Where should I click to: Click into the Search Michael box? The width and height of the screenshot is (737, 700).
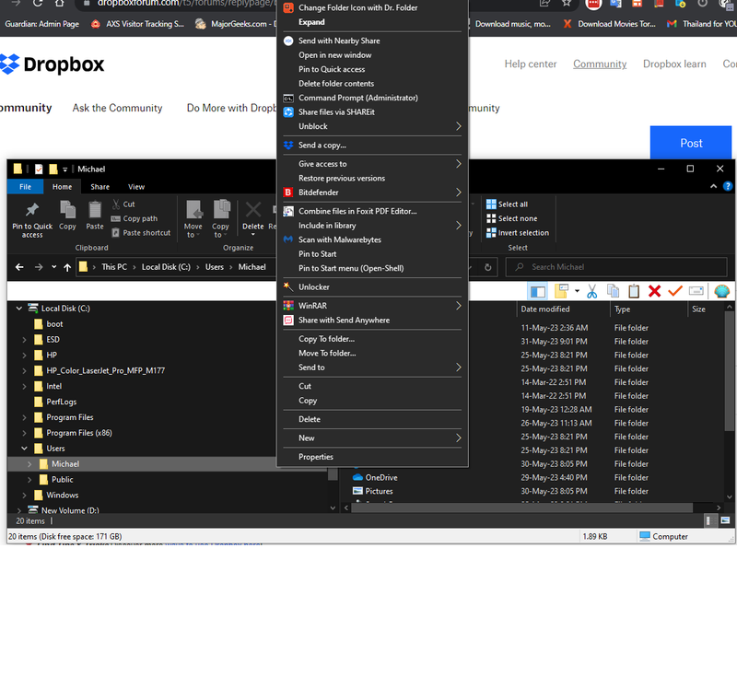(x=616, y=267)
